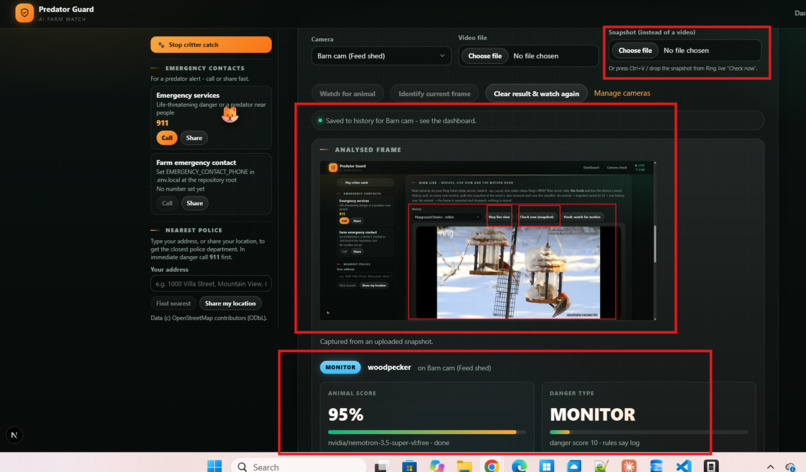This screenshot has height=472, width=806.
Task: Click 'Saved to history for Barn cam' message
Action: [x=401, y=121]
